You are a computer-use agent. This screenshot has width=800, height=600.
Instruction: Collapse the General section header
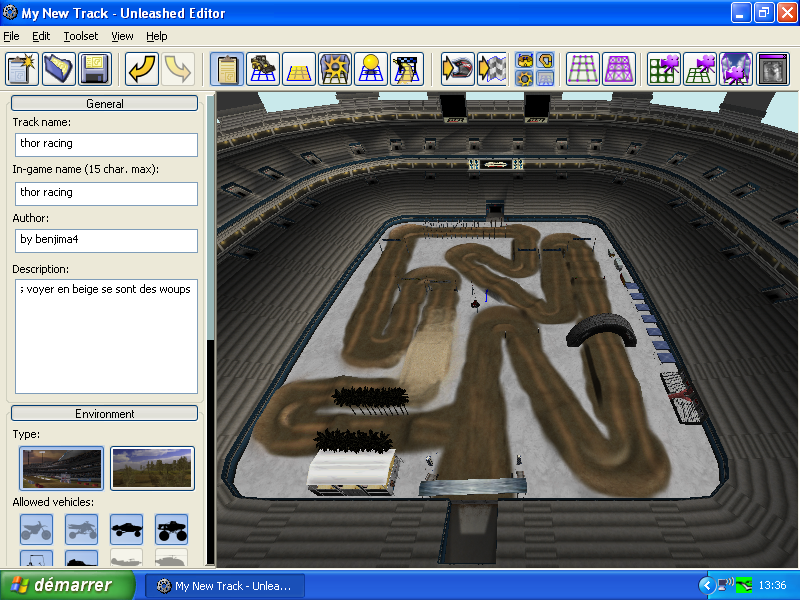[x=105, y=103]
